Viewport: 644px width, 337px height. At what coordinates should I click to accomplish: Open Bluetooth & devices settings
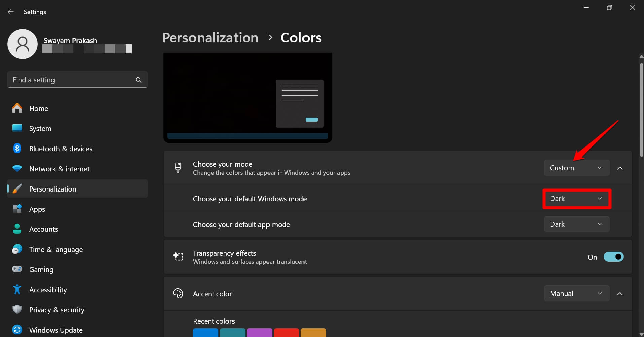77,149
